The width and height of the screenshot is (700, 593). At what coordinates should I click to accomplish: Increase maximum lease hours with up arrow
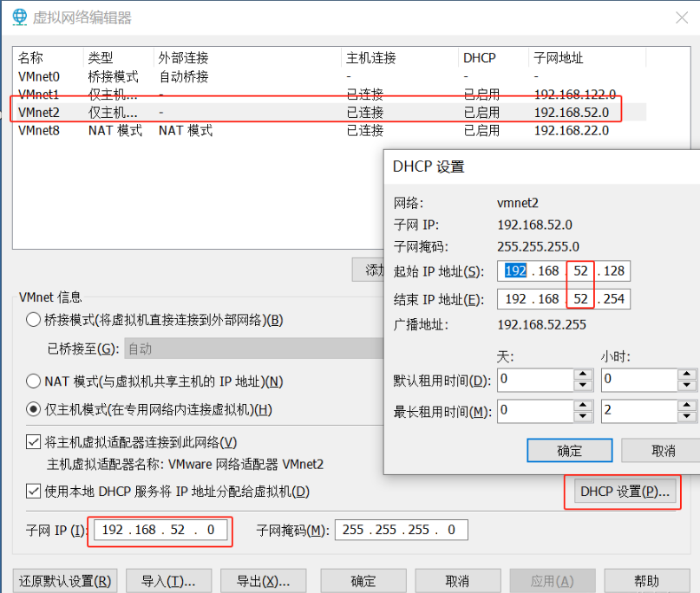(x=687, y=405)
